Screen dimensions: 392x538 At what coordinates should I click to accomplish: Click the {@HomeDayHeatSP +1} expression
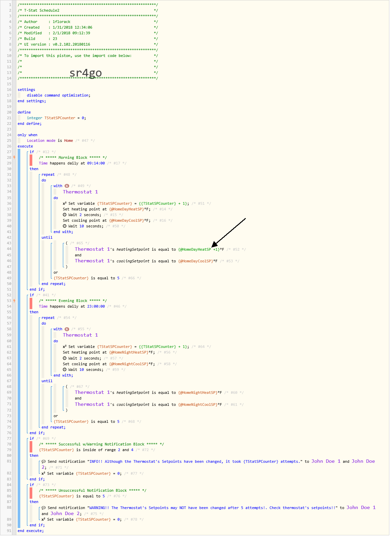(199, 249)
